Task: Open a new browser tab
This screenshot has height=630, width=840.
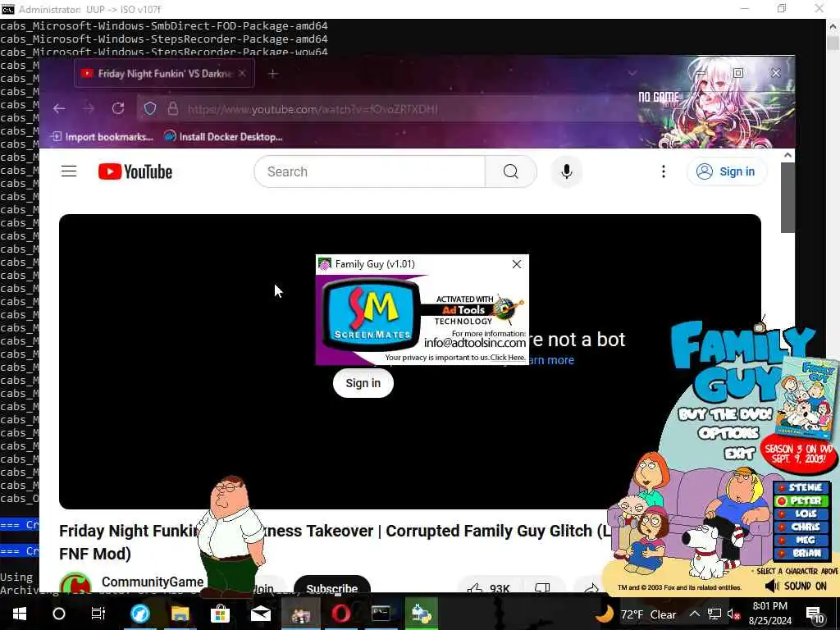Action: 272,73
